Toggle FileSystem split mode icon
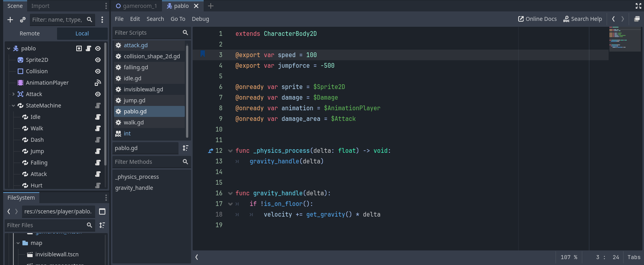The height and width of the screenshot is (265, 644). 102,211
